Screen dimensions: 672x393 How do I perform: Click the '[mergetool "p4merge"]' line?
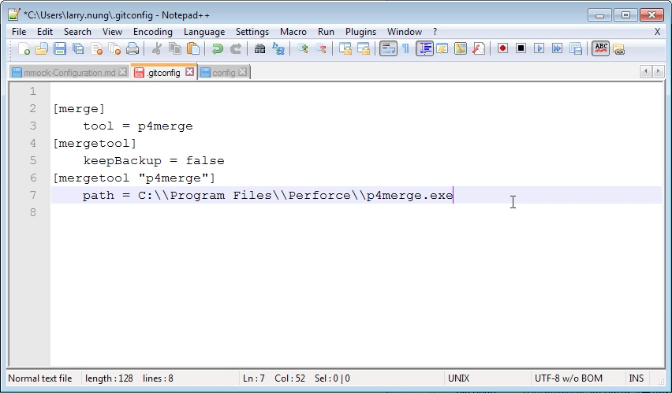point(134,178)
